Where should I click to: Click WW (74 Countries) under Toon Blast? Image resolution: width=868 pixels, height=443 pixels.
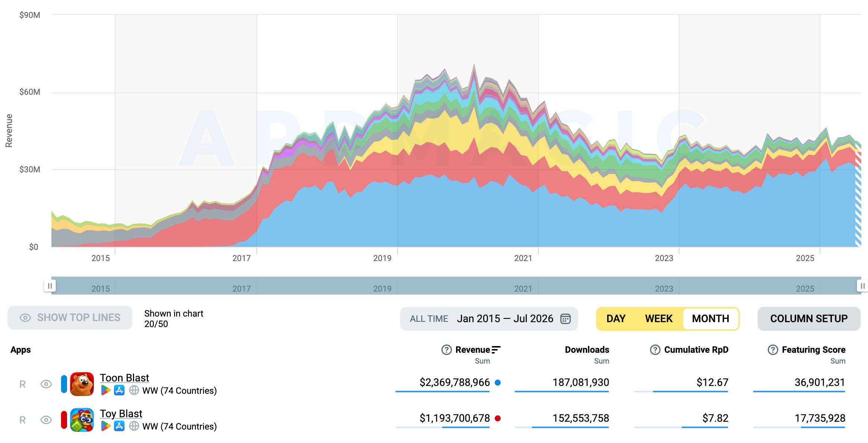(179, 391)
